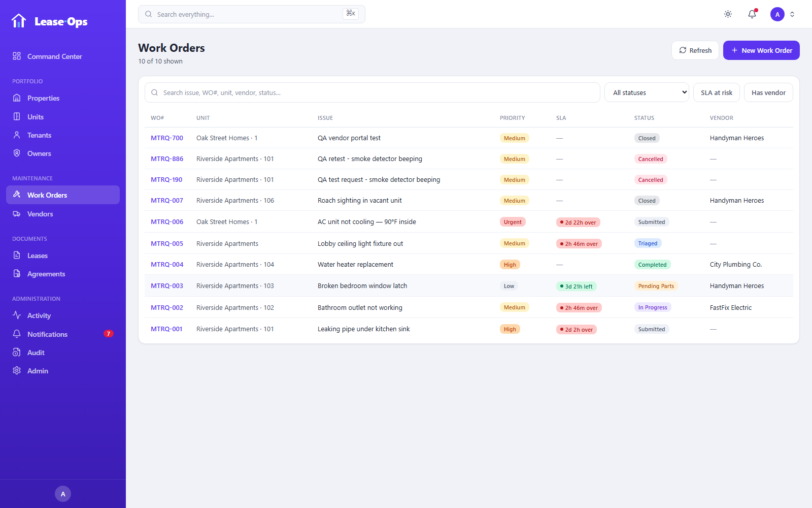The width and height of the screenshot is (812, 508).
Task: Click the Vendors truck icon
Action: click(17, 213)
